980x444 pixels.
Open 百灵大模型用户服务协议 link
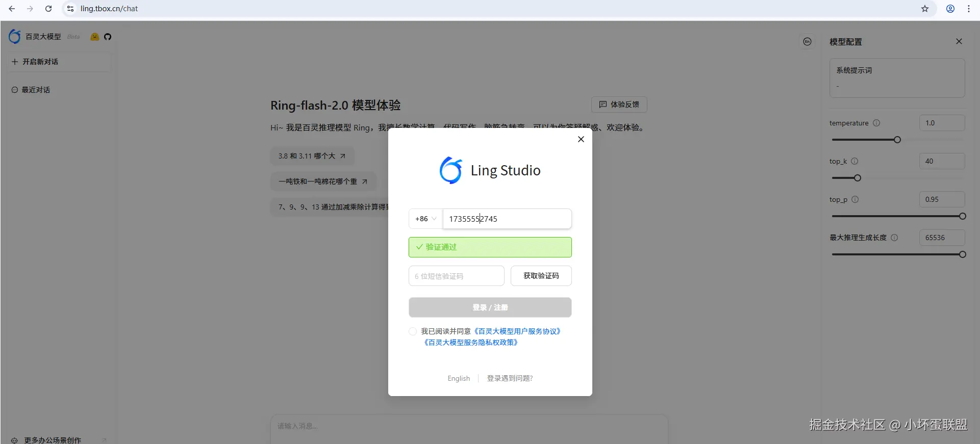(517, 331)
